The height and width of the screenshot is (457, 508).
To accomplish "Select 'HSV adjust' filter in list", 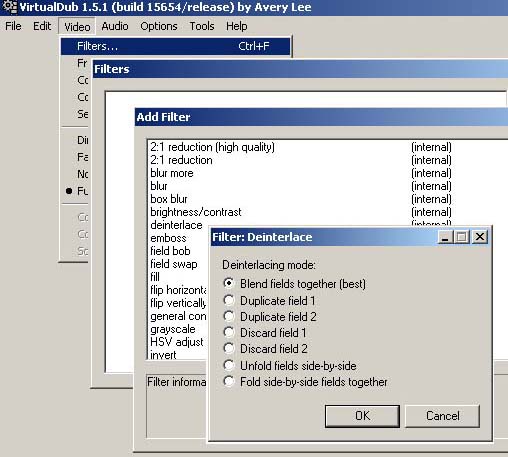I will pyautogui.click(x=176, y=342).
